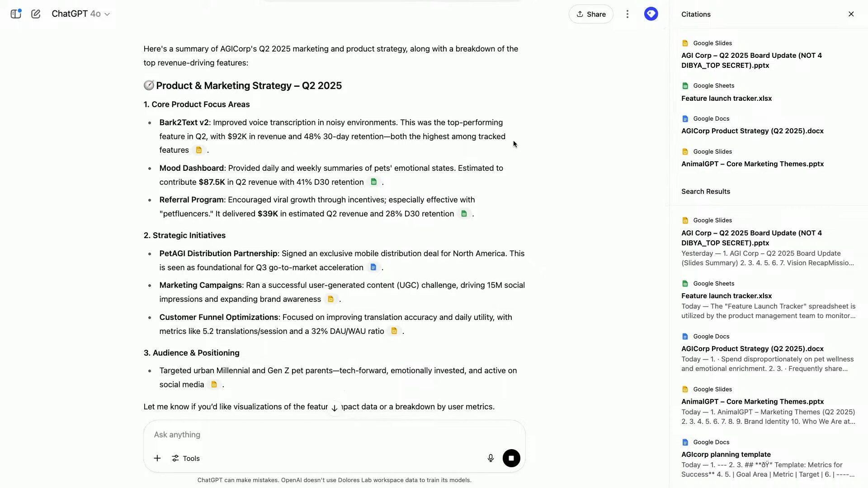Click the Docs citation icon after PetAGI Partnership
The width and height of the screenshot is (868, 488).
tap(373, 267)
